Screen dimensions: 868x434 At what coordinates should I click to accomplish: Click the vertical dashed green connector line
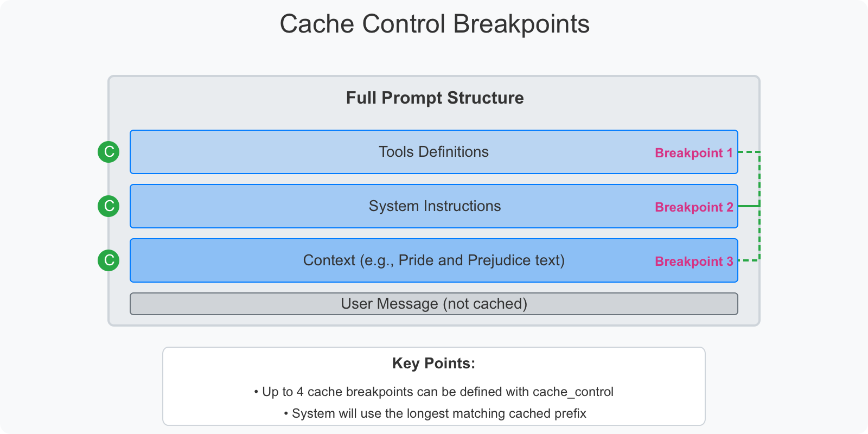[759, 206]
